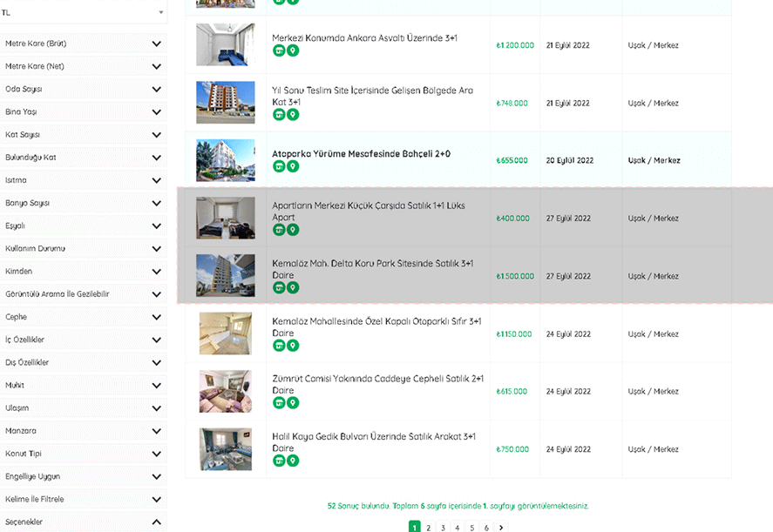Open the Zümrüt Camisi Yakınında listing title
This screenshot has width=773, height=532.
pos(376,380)
